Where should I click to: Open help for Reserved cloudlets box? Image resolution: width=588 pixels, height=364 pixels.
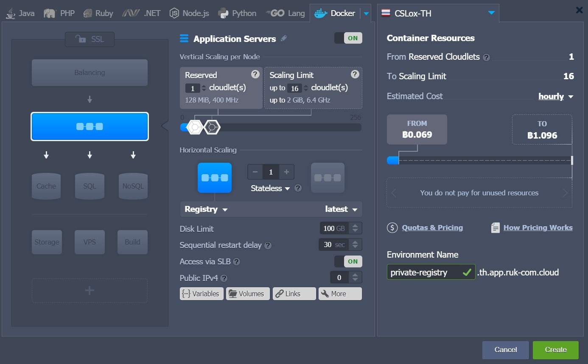255,74
